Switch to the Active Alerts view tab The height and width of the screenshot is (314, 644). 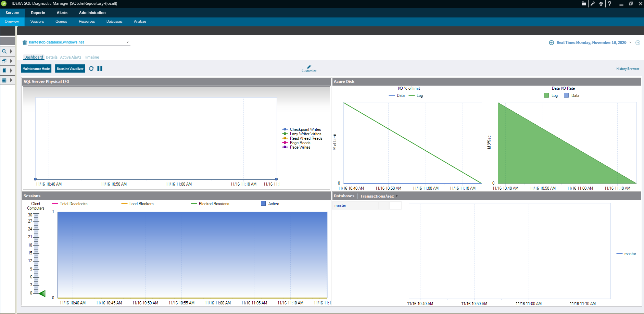pos(71,57)
